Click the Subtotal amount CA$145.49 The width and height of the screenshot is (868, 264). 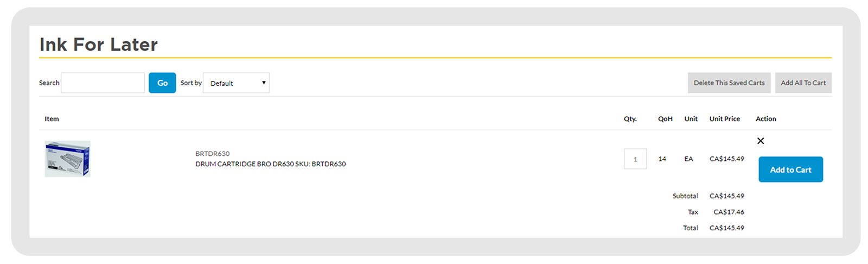pos(727,196)
